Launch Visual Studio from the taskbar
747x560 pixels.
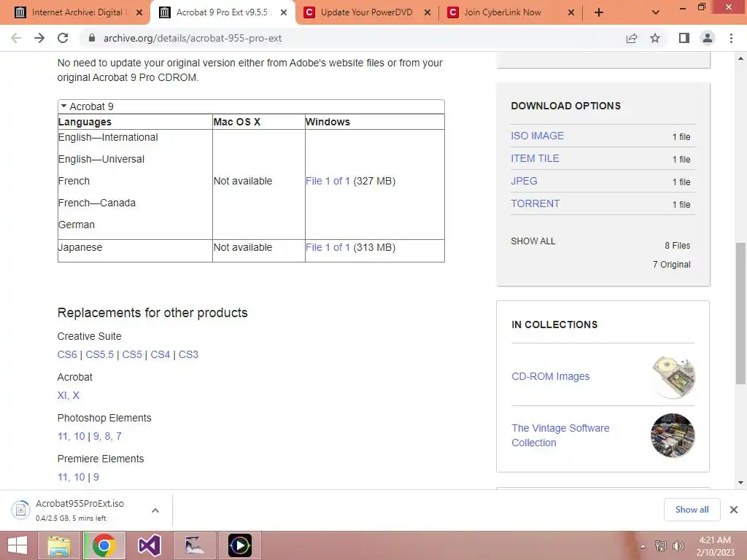[x=149, y=545]
